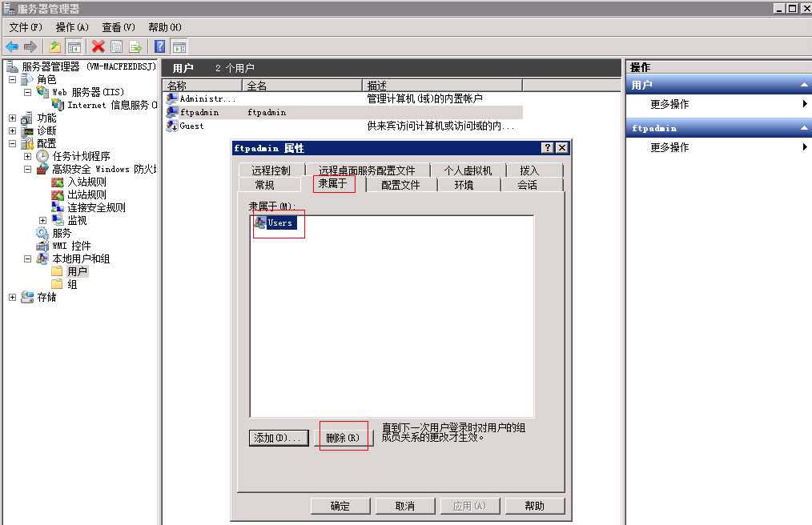Click the 添加(D)... button
This screenshot has height=525, width=812.
[279, 438]
